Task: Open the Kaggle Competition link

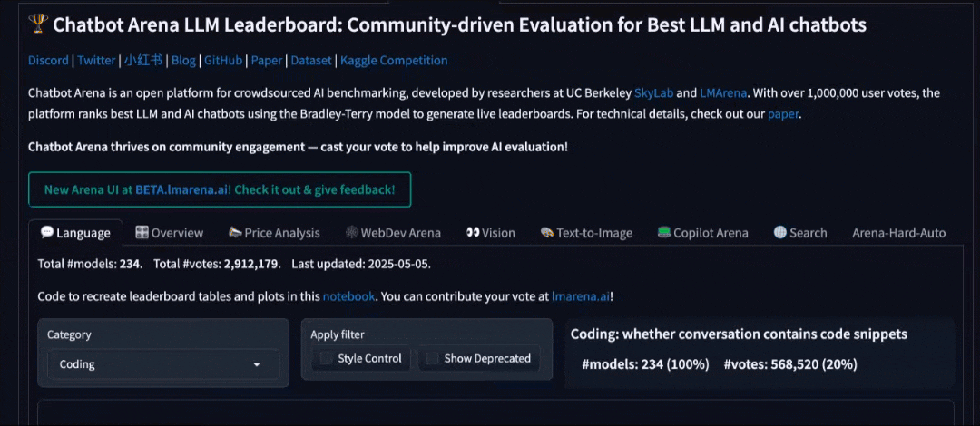Action: coord(394,61)
